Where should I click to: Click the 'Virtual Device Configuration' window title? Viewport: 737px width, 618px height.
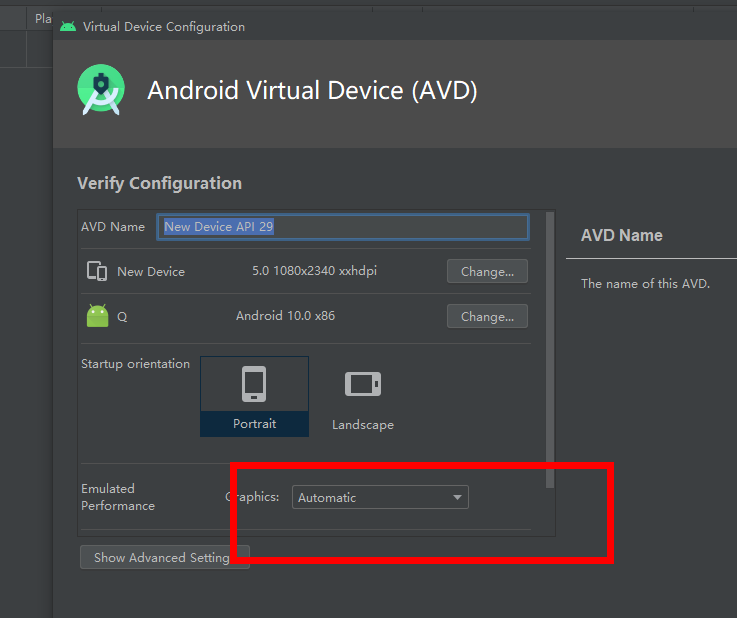pyautogui.click(x=164, y=27)
